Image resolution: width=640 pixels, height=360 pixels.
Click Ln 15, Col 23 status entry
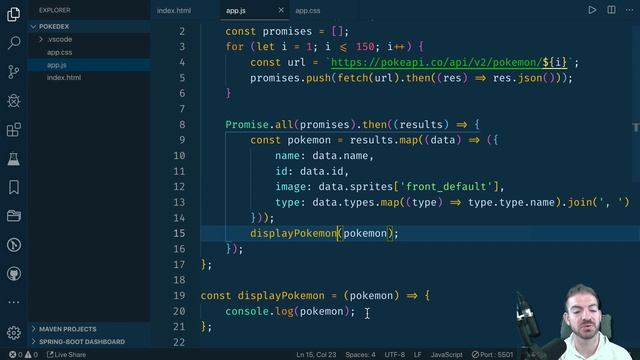pos(316,355)
